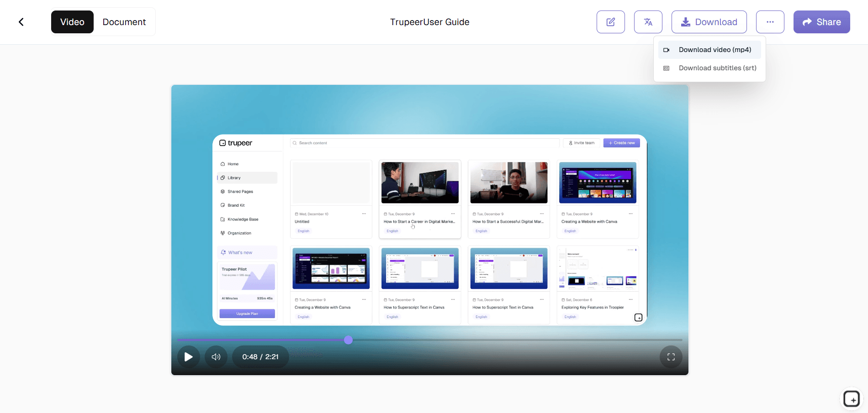Click the 0:48 / 2:21 time display
Viewport: 868px width, 413px height.
tap(260, 357)
